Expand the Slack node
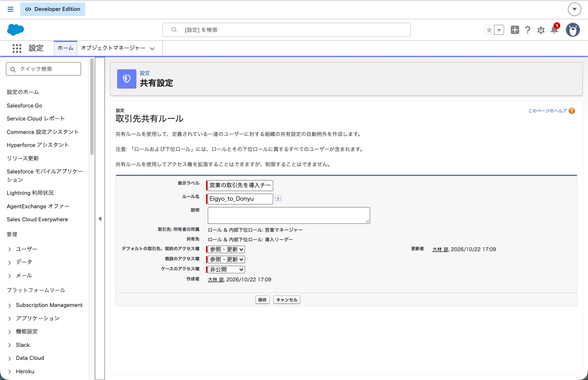 tap(10, 345)
